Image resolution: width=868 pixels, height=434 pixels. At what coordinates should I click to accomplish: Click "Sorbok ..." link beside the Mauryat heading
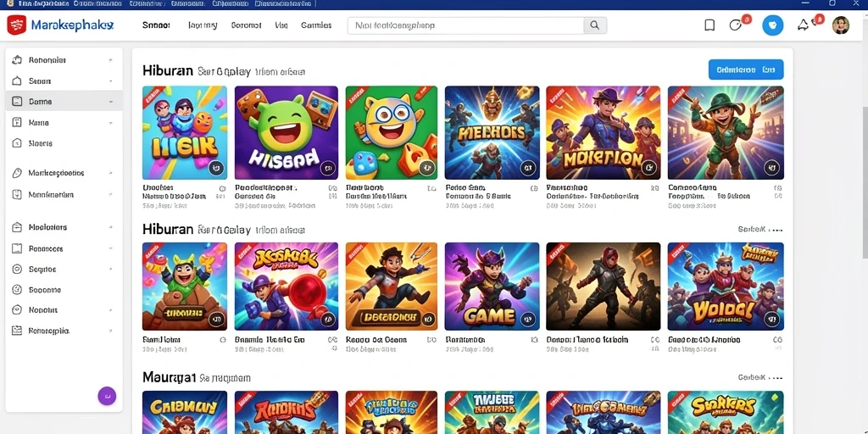click(760, 377)
